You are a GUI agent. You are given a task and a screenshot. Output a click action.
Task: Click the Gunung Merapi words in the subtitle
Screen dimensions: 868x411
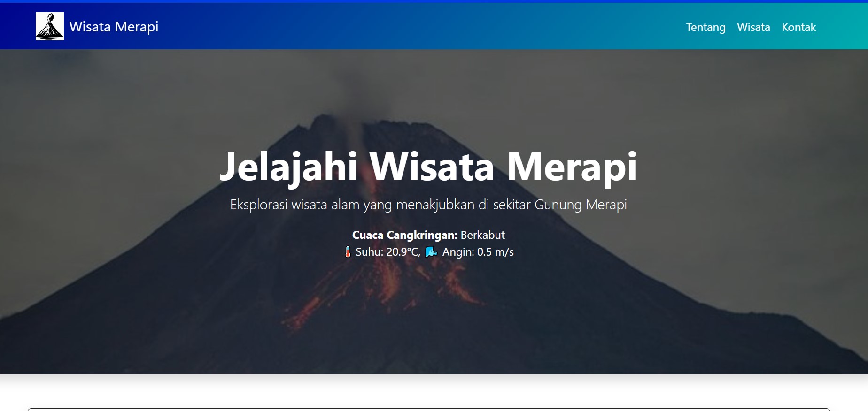click(581, 205)
